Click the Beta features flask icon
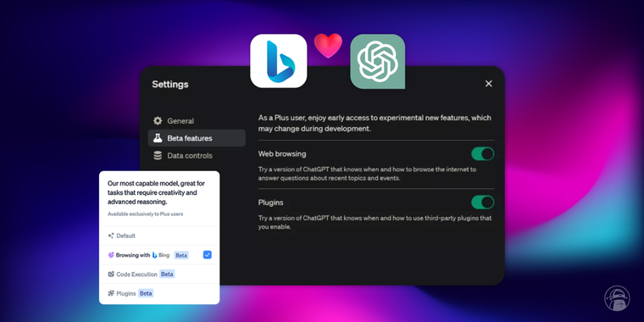Viewport: 644px width, 322px height. (x=158, y=138)
